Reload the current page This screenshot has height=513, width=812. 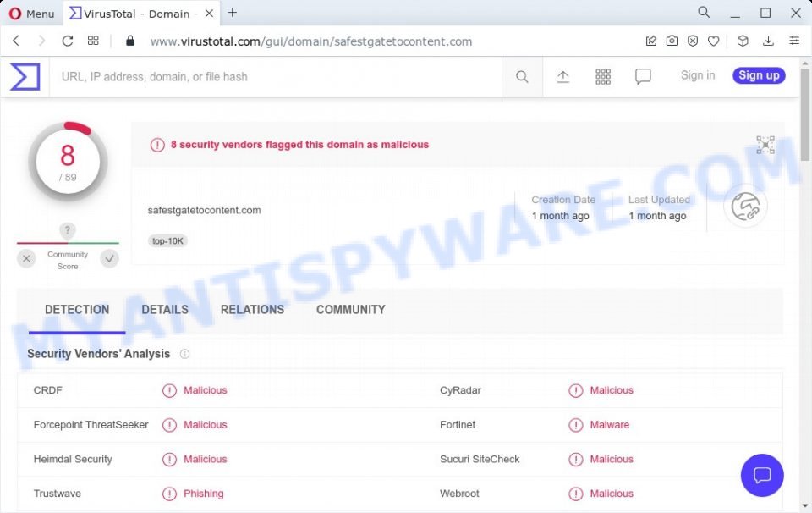[x=68, y=41]
